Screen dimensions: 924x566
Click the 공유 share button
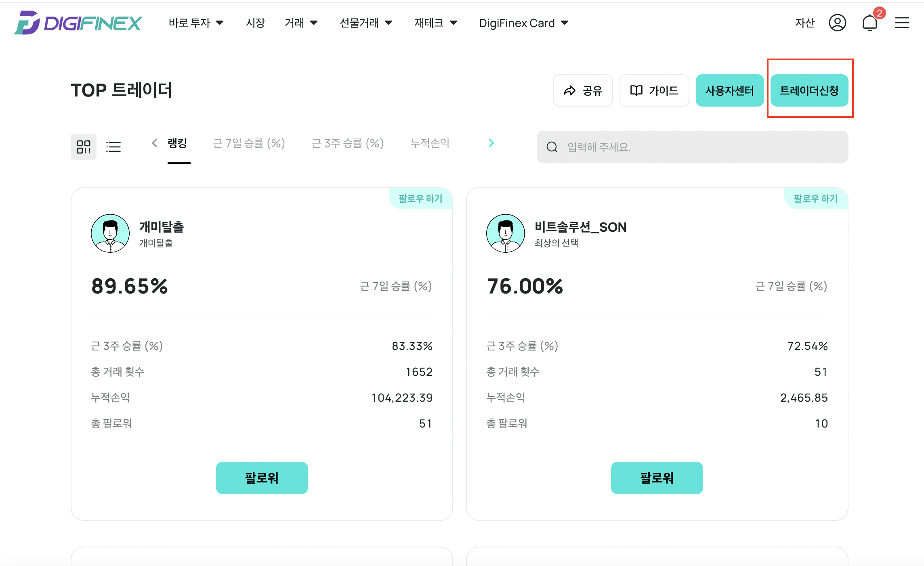[583, 90]
